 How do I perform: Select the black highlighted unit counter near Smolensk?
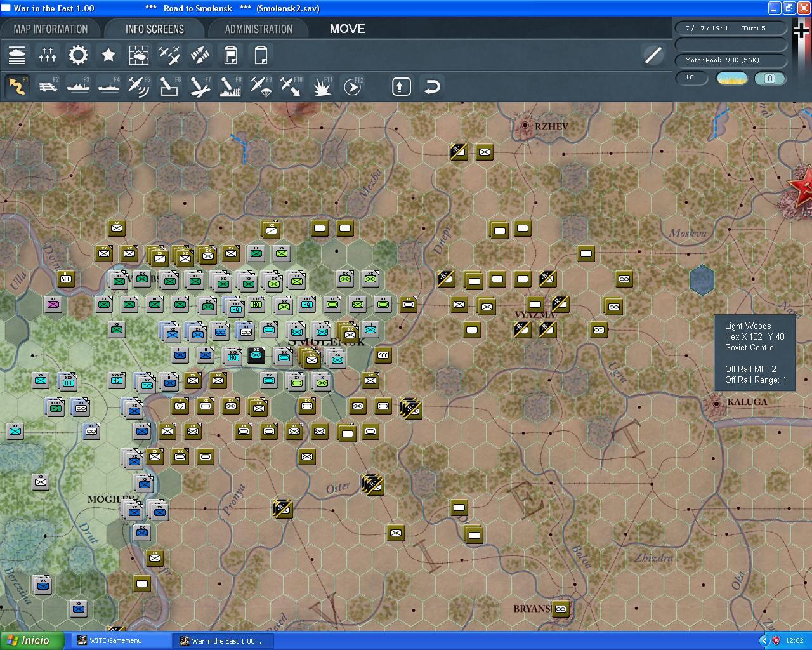[x=256, y=355]
